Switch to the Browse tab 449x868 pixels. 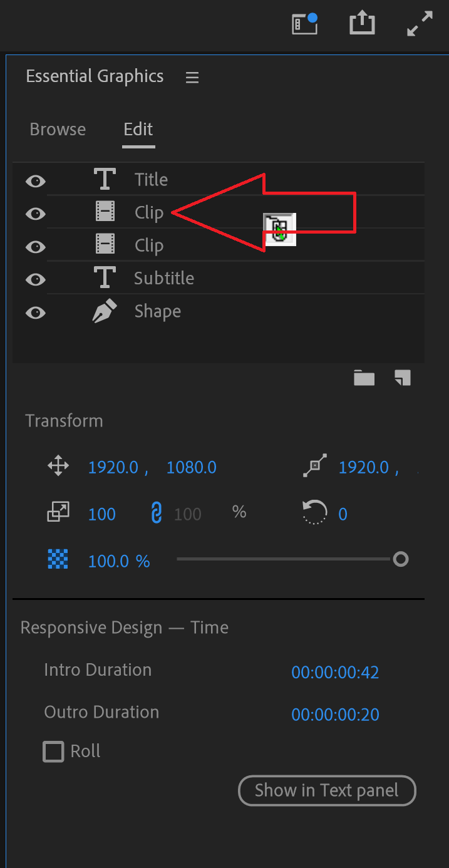(x=58, y=130)
